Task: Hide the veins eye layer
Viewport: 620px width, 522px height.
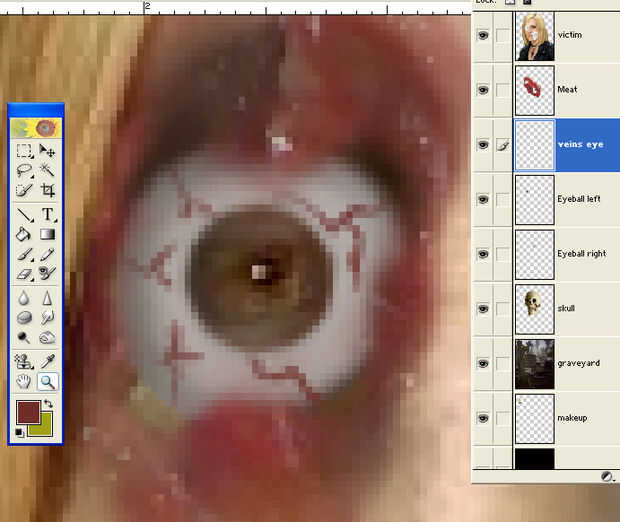Action: [482, 145]
